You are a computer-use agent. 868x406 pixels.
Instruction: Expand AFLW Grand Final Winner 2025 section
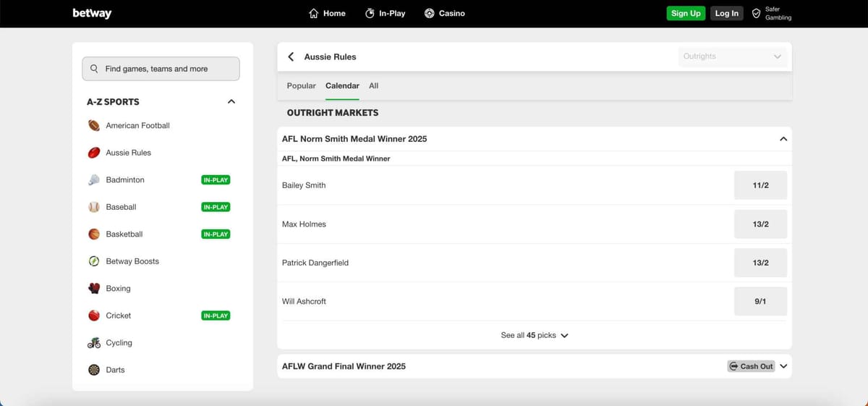click(x=783, y=366)
